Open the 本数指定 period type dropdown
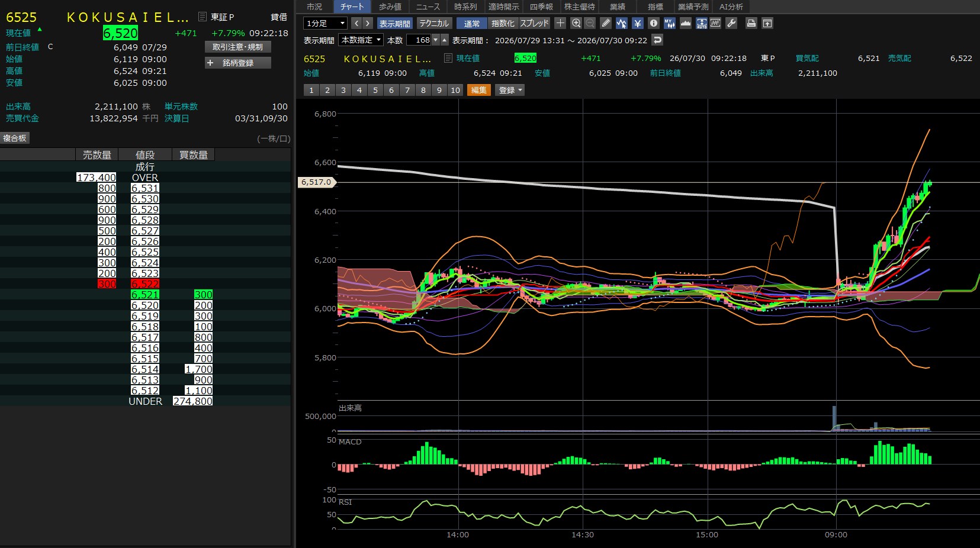 [361, 40]
